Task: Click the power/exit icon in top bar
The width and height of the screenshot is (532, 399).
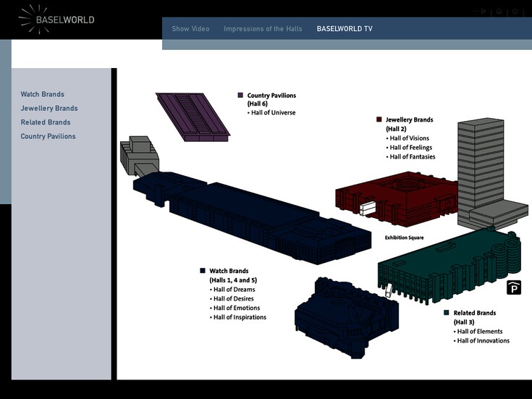Action: pos(515,12)
